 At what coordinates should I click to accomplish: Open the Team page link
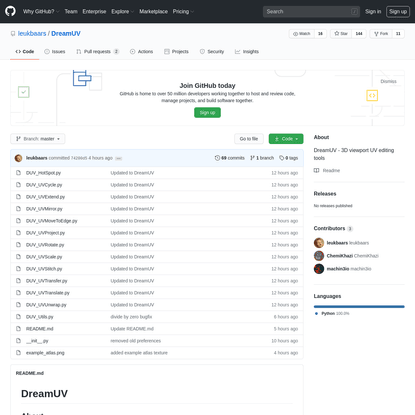point(71,11)
